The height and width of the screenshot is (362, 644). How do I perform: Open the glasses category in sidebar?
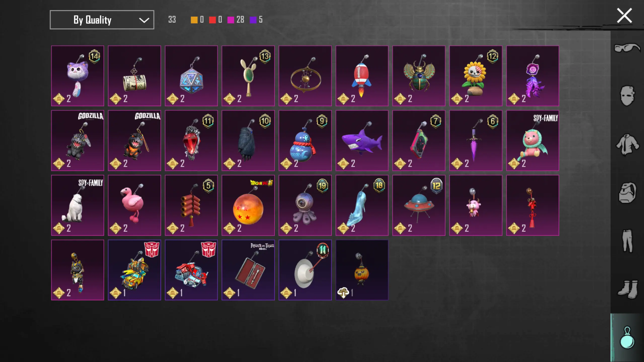tap(627, 48)
